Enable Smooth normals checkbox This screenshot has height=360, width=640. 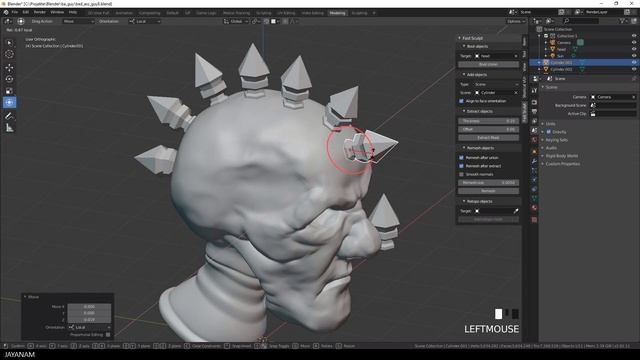point(462,174)
